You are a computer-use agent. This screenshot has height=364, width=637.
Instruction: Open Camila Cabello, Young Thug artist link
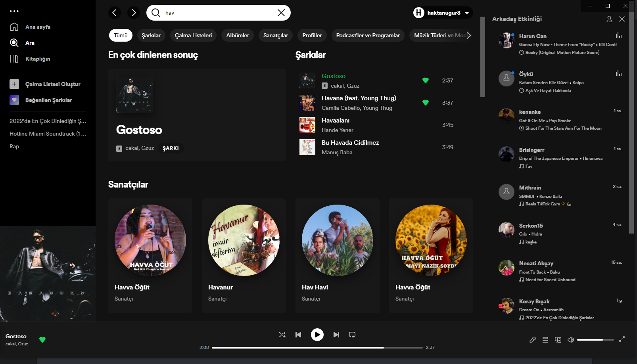tap(357, 108)
